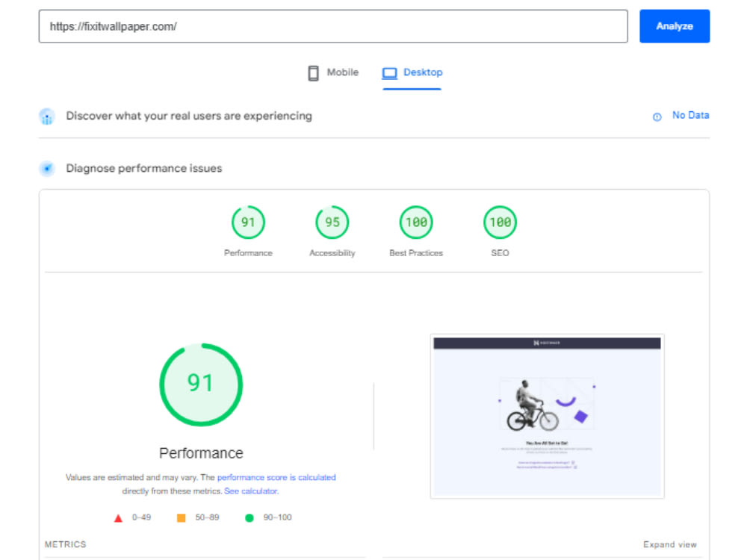Click the Accessibility label under gauge
The image size is (747, 560).
(332, 253)
